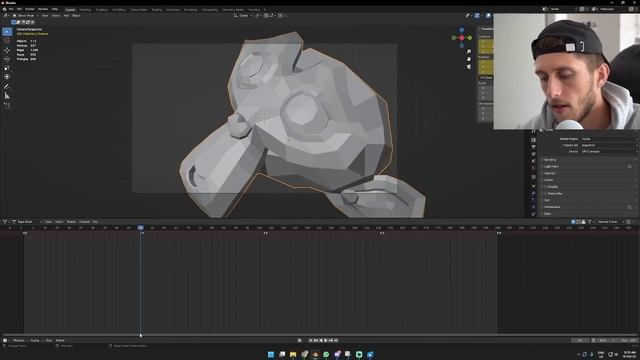Enable the Motion Blur checkbox
The image size is (640, 360).
coord(546,193)
